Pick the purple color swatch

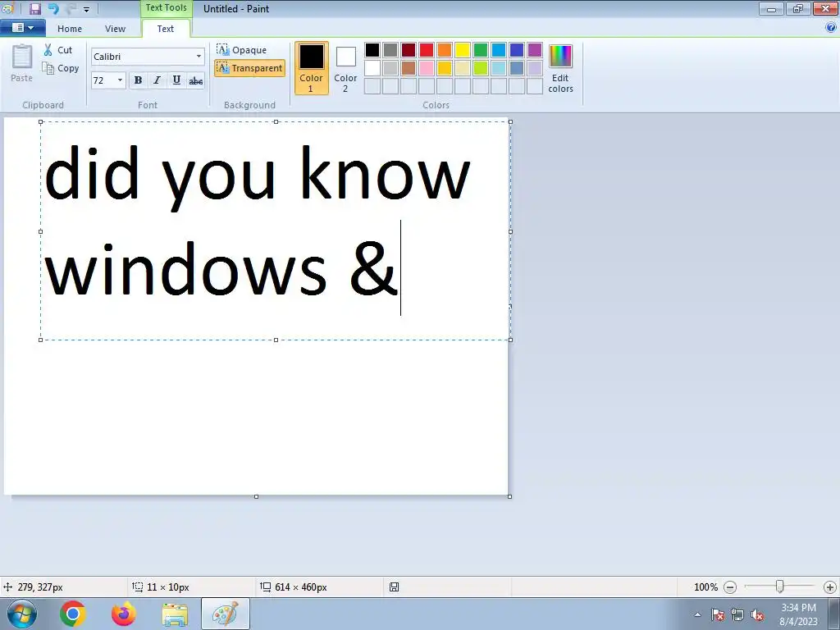click(535, 50)
